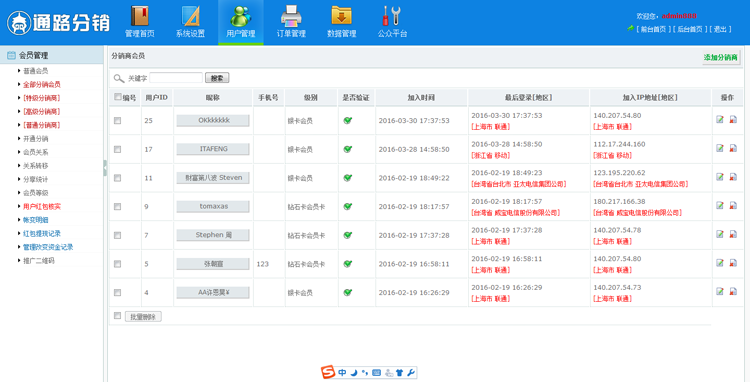750x382 pixels.
Task: Click the 添加分销商 button
Action: click(x=720, y=57)
